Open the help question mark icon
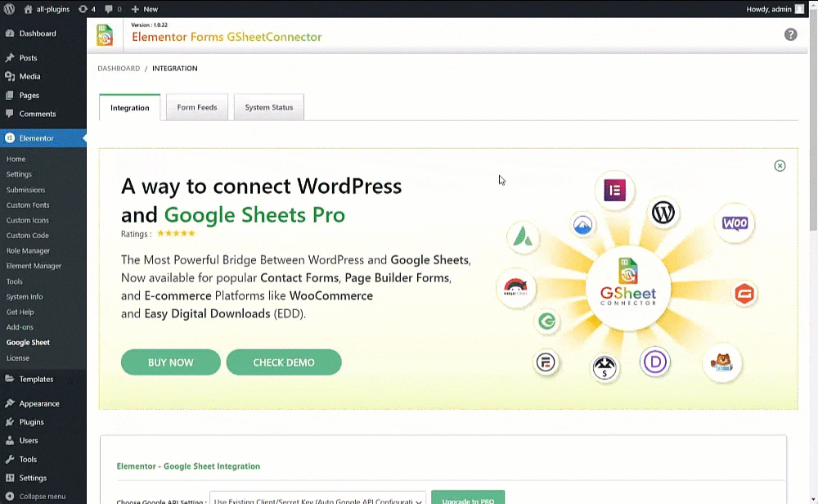Viewport: 818px width, 504px height. point(790,34)
